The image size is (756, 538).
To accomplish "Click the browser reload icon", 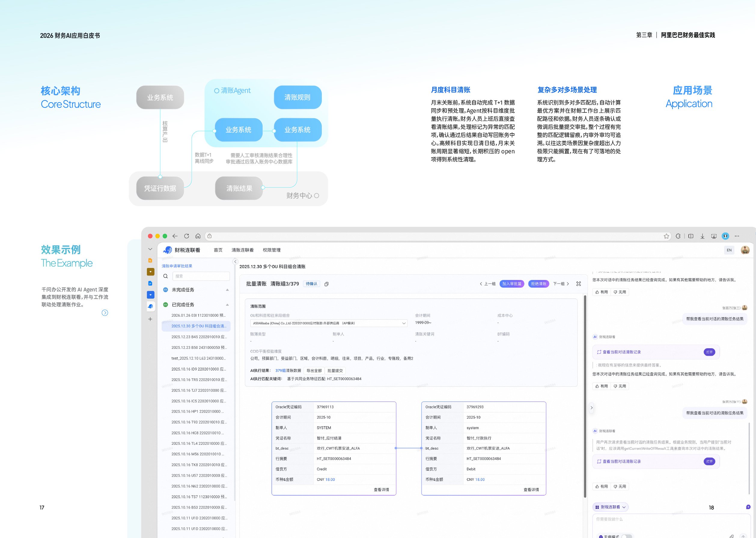I will tap(186, 236).
